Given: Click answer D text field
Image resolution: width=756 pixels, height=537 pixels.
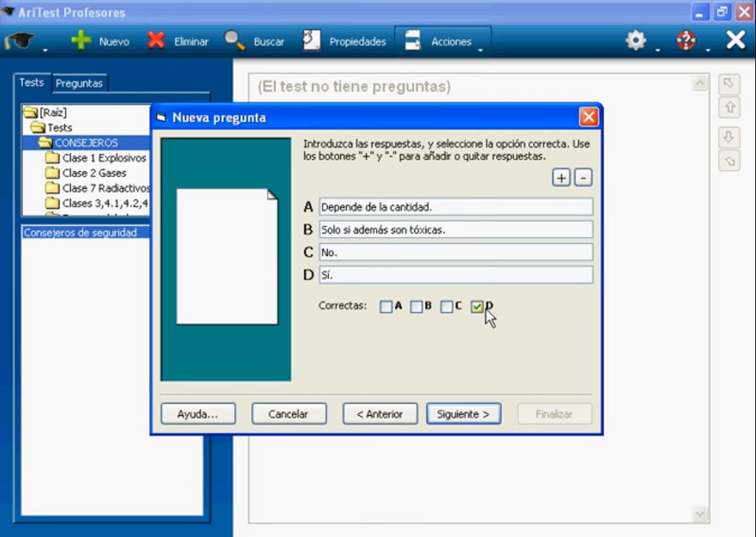Looking at the screenshot, I should point(455,274).
